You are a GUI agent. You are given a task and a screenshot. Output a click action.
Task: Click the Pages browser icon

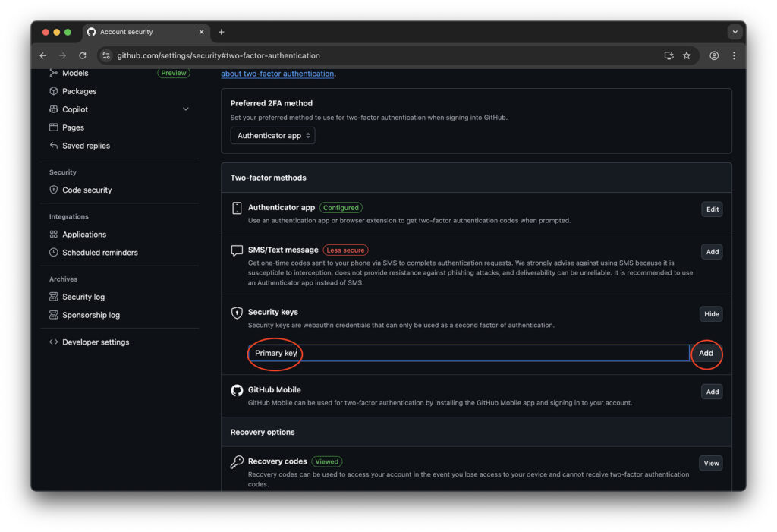click(54, 127)
